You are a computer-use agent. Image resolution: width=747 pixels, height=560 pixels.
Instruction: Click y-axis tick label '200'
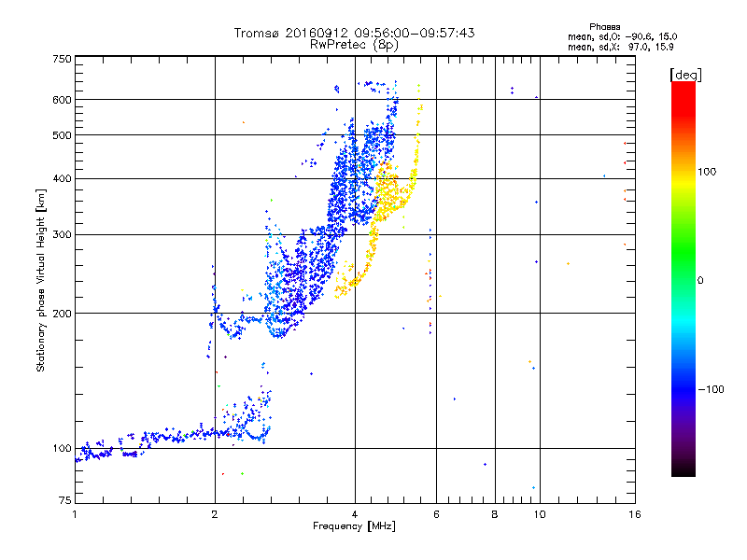(x=62, y=314)
